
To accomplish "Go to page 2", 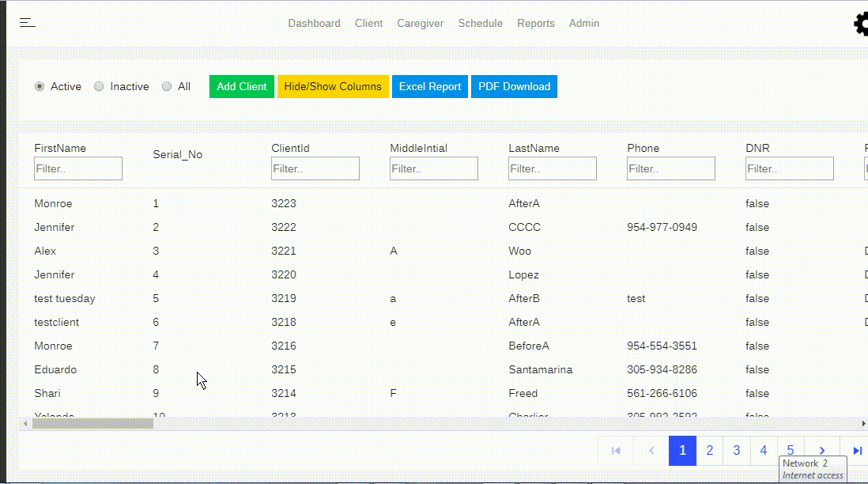I will pyautogui.click(x=710, y=451).
